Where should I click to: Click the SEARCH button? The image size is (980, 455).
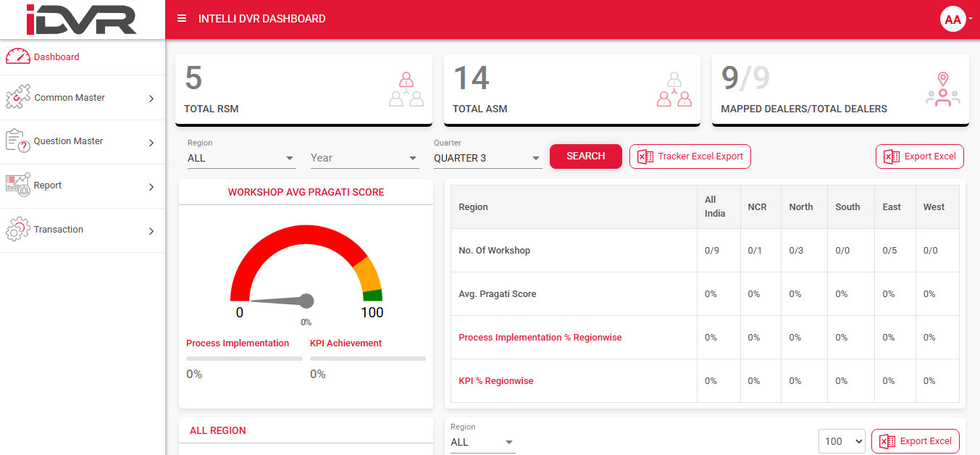click(x=585, y=156)
